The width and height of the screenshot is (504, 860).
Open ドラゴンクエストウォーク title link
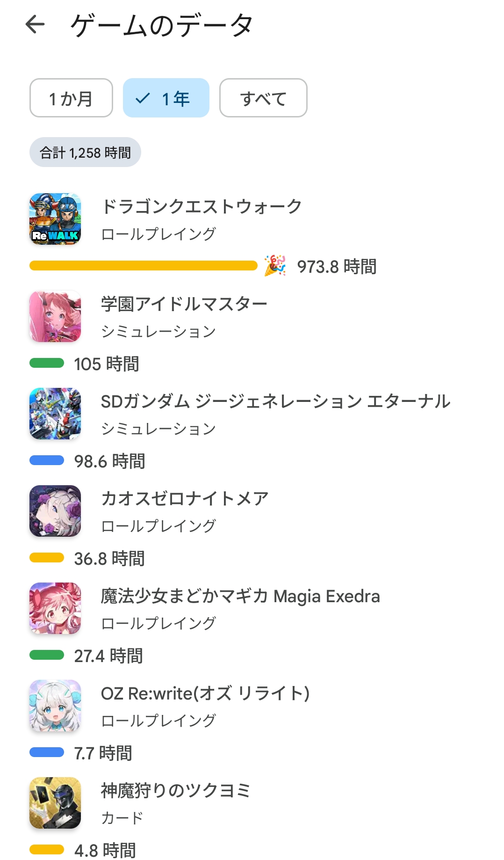point(202,206)
